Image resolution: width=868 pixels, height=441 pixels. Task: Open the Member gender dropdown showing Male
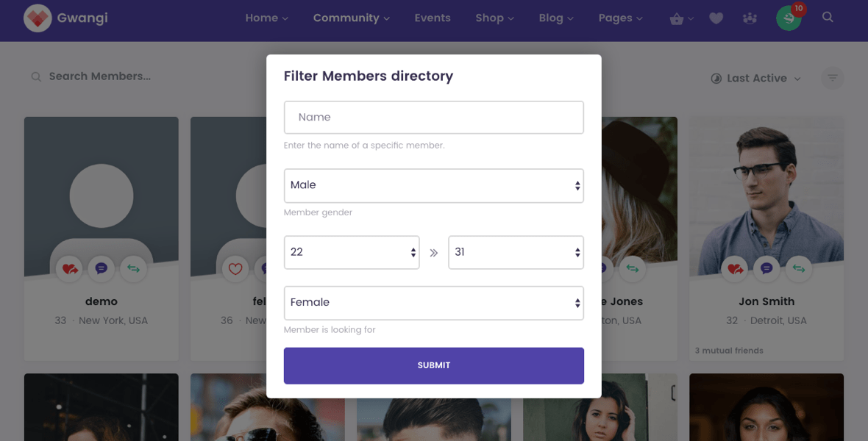point(433,185)
